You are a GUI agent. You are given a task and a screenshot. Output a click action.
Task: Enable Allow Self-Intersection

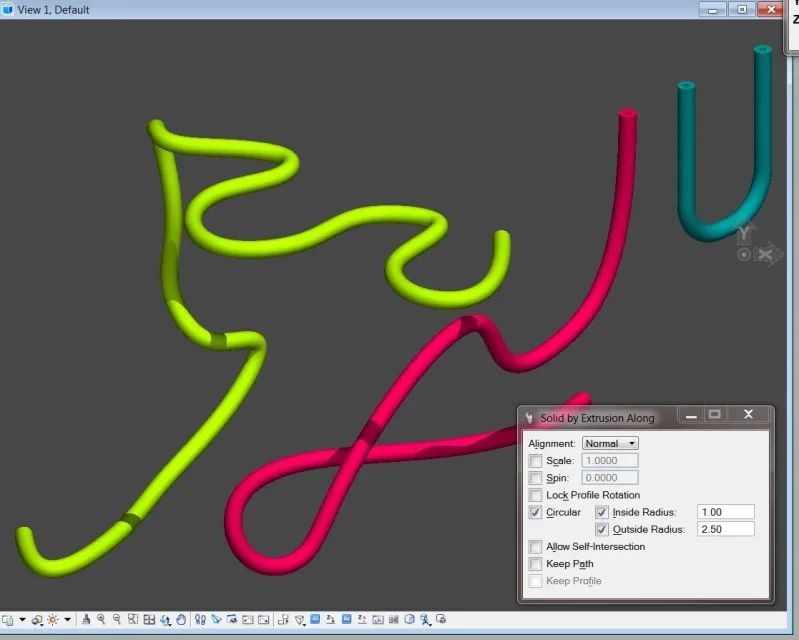point(536,547)
